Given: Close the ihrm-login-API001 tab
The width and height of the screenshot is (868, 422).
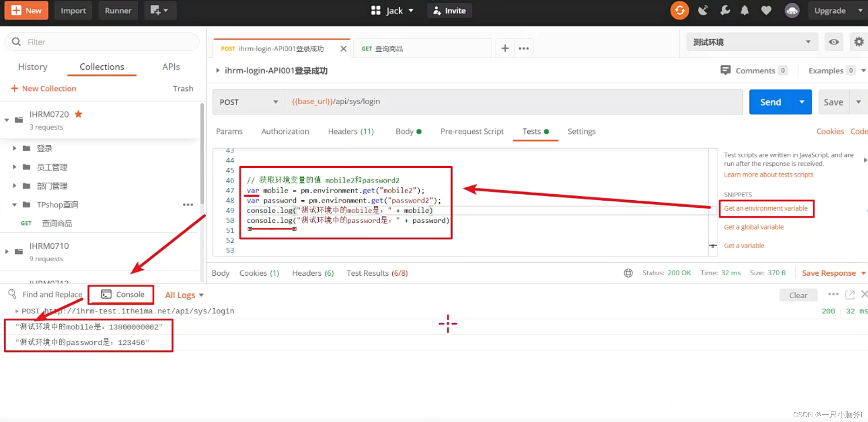Looking at the screenshot, I should [343, 48].
